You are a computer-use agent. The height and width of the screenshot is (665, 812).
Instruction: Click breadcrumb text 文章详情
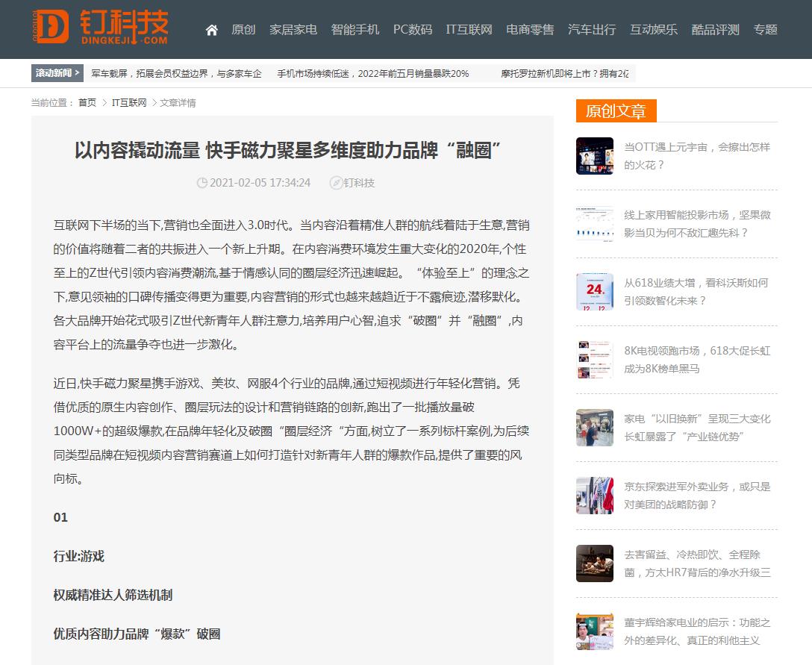point(178,102)
